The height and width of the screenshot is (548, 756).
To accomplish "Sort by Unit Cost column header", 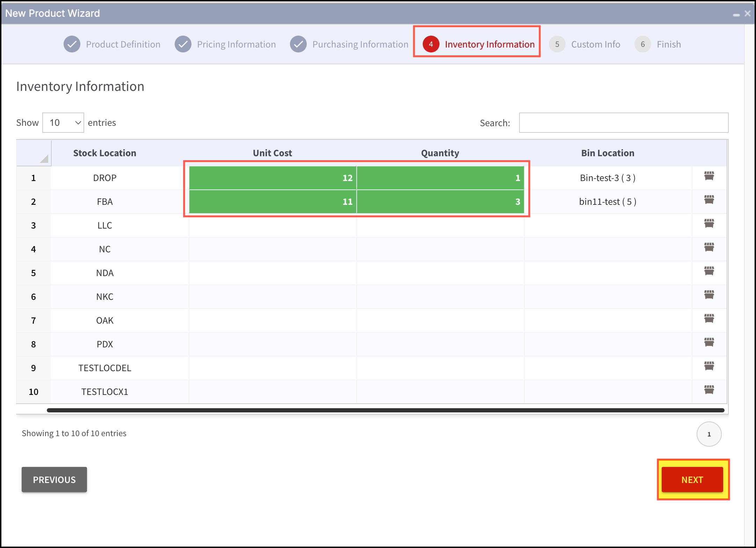I will 272,153.
